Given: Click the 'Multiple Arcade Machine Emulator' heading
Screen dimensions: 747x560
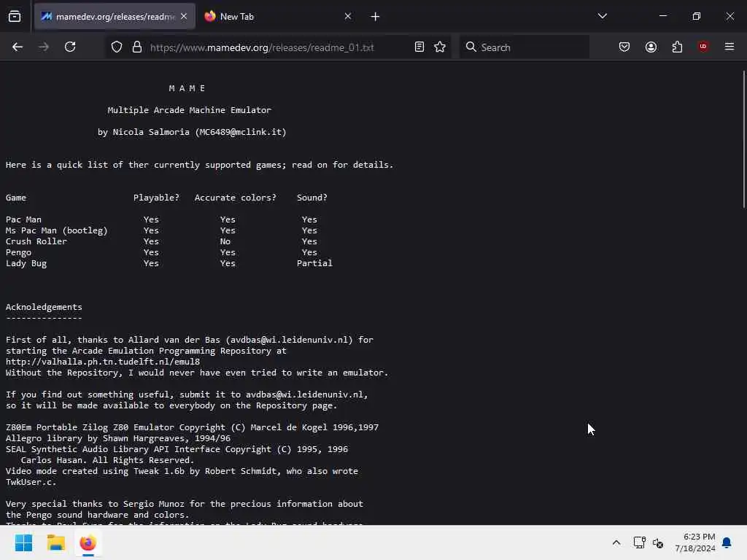Looking at the screenshot, I should [x=189, y=110].
